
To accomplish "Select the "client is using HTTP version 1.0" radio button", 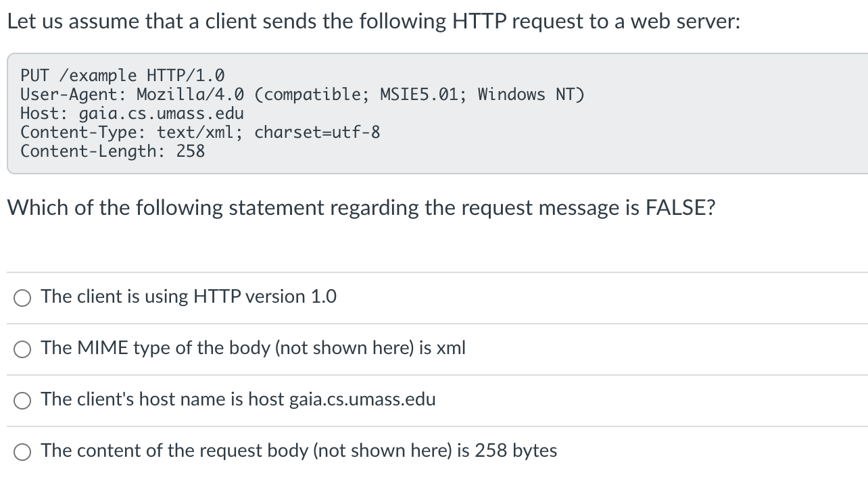I will (x=22, y=298).
